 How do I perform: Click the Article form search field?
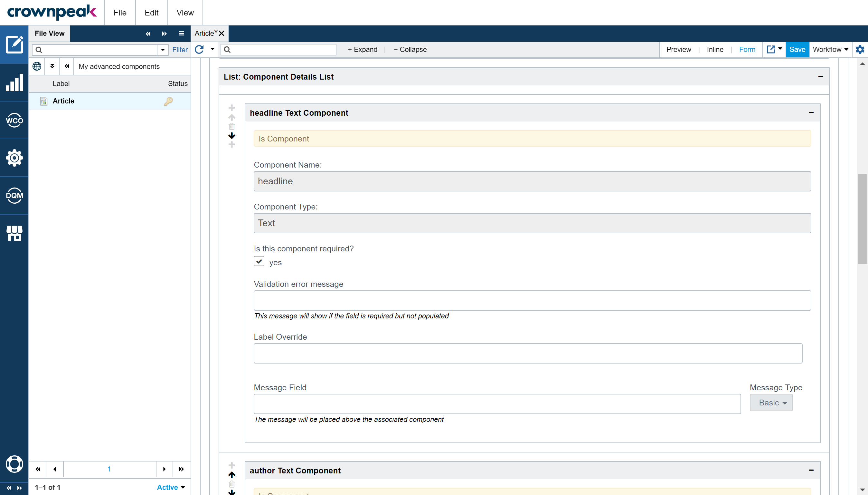click(x=278, y=50)
